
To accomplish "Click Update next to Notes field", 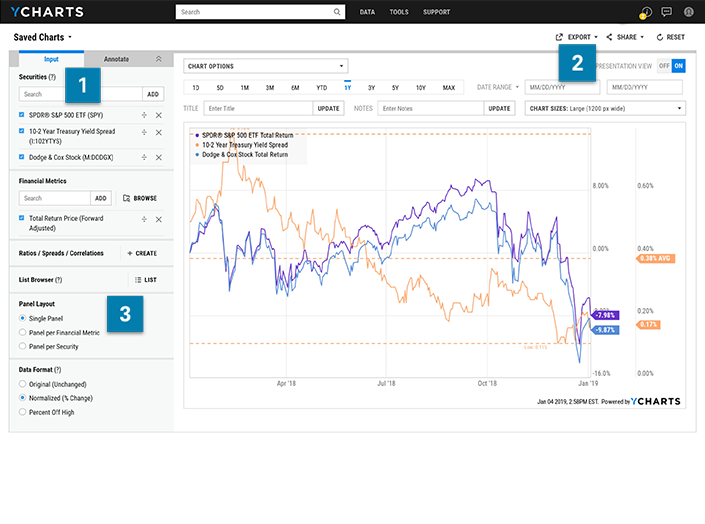I will pos(499,108).
